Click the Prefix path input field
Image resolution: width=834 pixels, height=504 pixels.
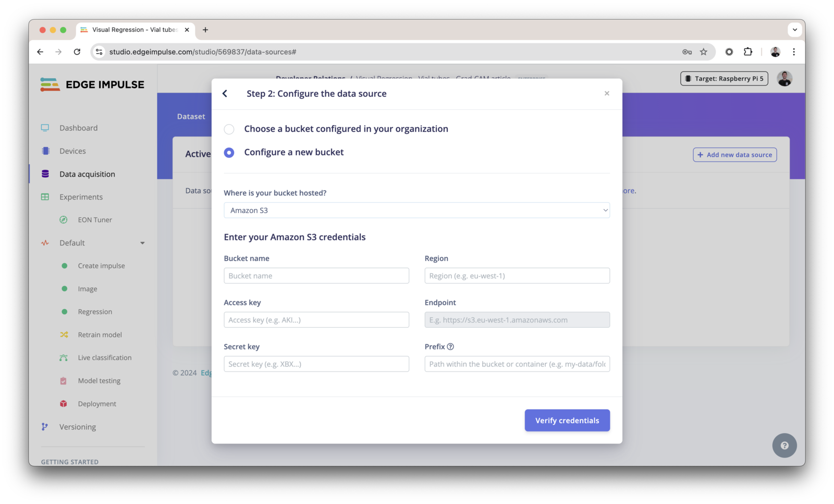(517, 364)
